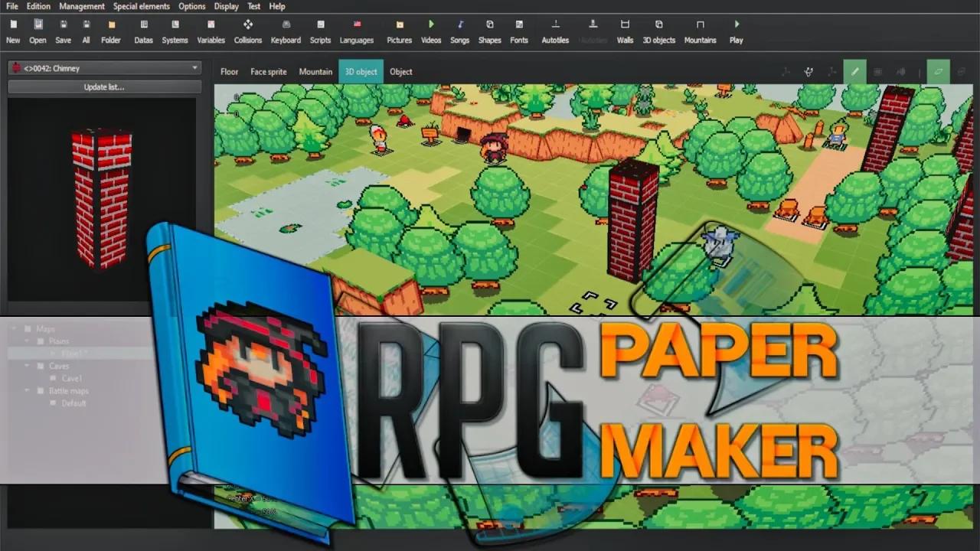Toggle the pencil drawing tool
Image resolution: width=980 pixels, height=551 pixels.
[854, 72]
